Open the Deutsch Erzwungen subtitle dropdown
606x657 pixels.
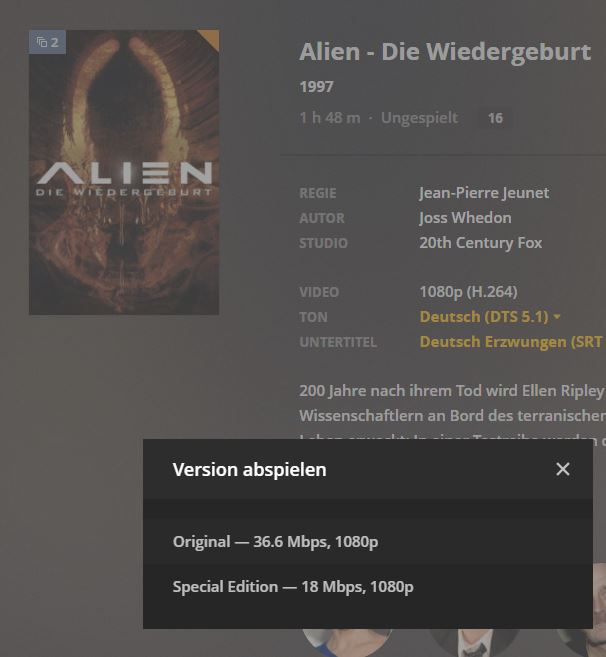(512, 342)
